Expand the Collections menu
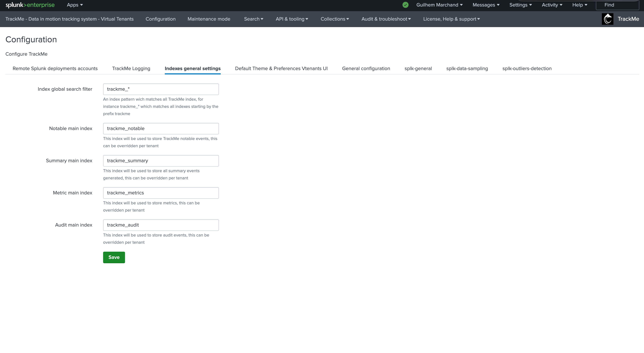The width and height of the screenshot is (644, 353). click(335, 19)
